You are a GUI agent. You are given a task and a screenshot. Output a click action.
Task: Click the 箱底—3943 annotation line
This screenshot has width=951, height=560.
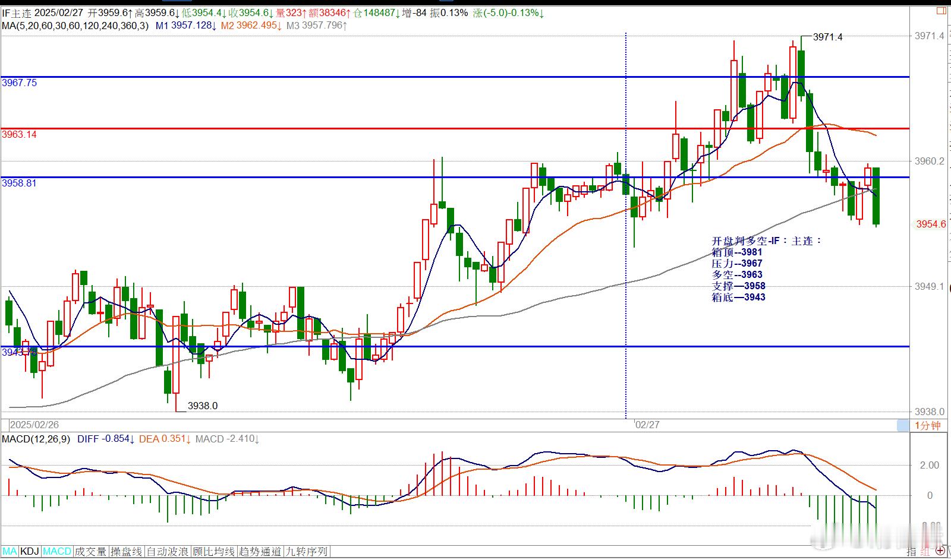click(739, 298)
